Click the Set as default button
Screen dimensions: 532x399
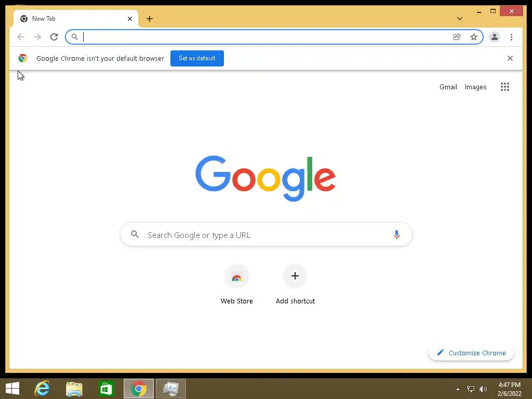tap(197, 58)
